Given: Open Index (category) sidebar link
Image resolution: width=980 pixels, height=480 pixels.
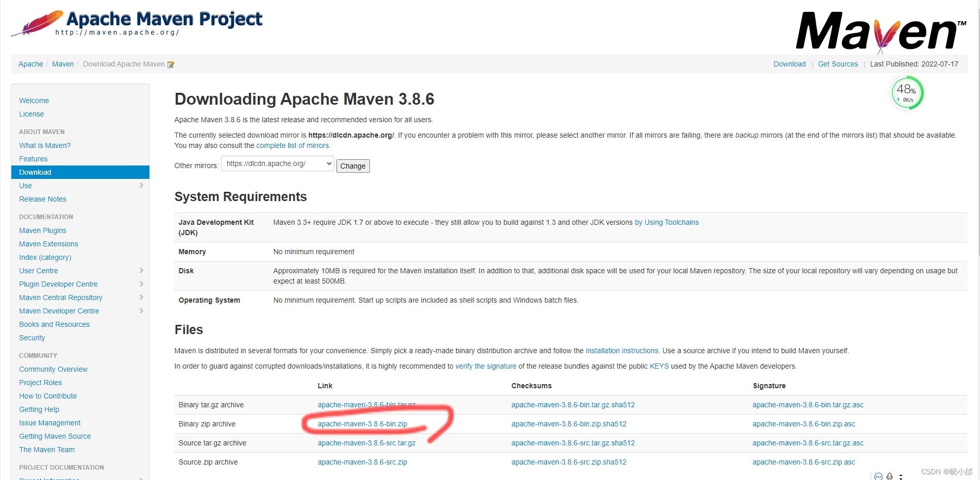Looking at the screenshot, I should pyautogui.click(x=45, y=257).
